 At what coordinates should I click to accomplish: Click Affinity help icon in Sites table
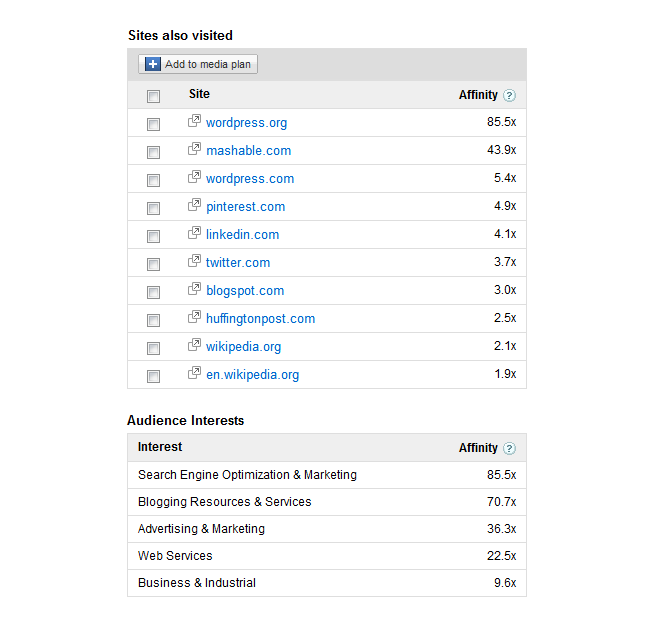(509, 95)
